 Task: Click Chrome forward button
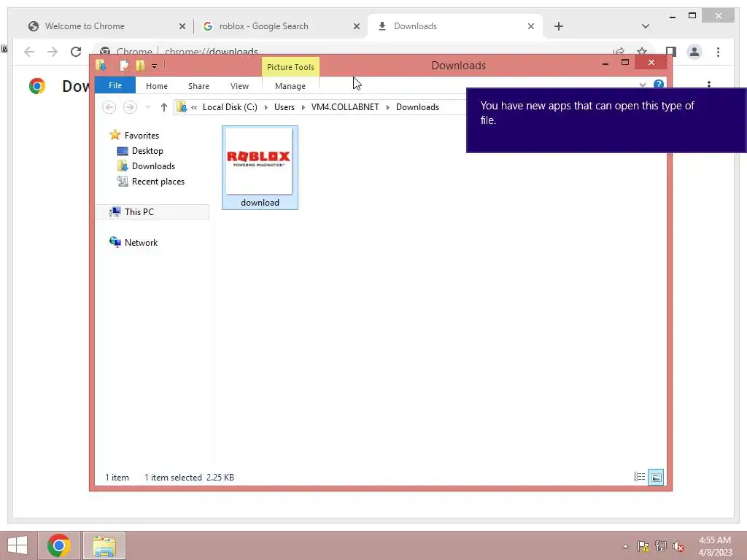(x=53, y=52)
